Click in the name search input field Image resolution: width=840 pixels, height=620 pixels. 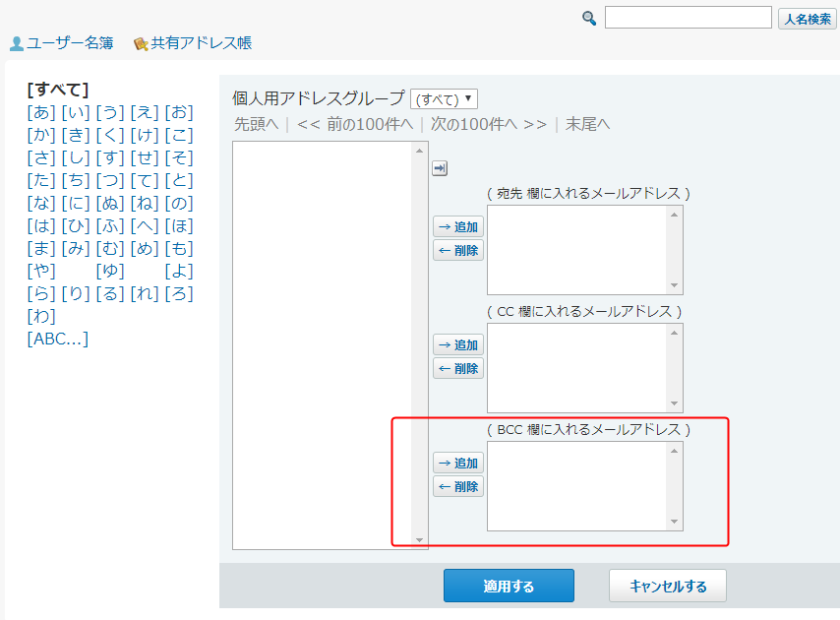pos(688,18)
